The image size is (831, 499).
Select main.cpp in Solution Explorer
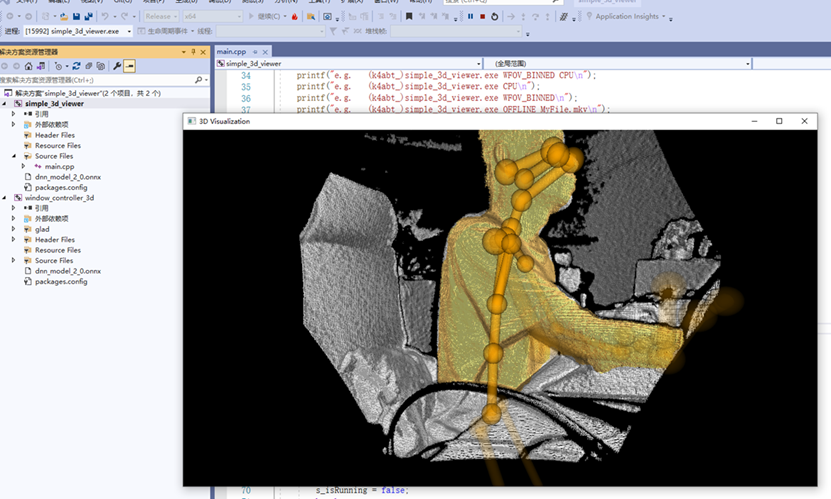(59, 166)
